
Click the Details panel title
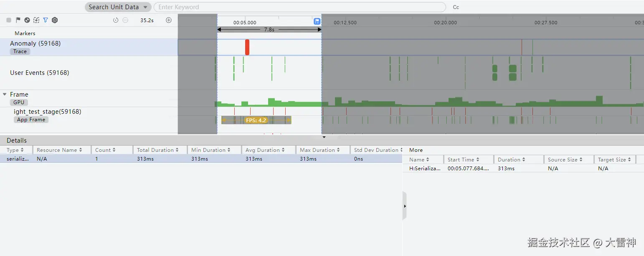(17, 141)
